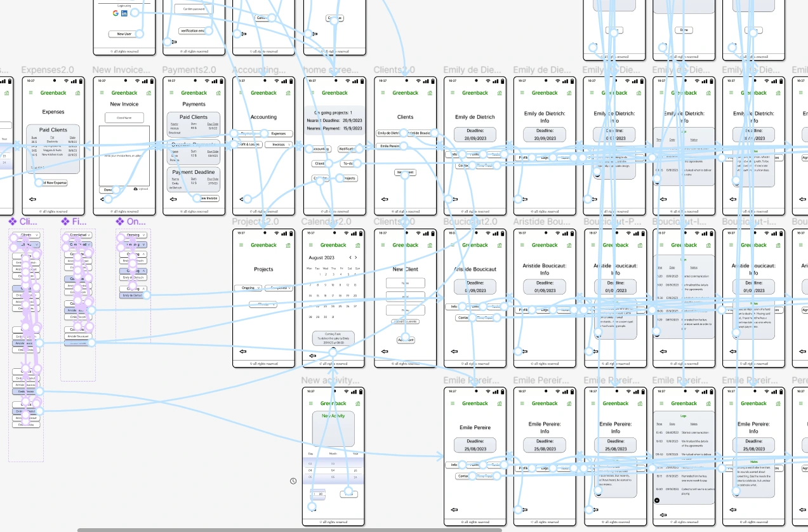
Task: Click home icon in Projects2.0 frame
Action: click(288, 245)
